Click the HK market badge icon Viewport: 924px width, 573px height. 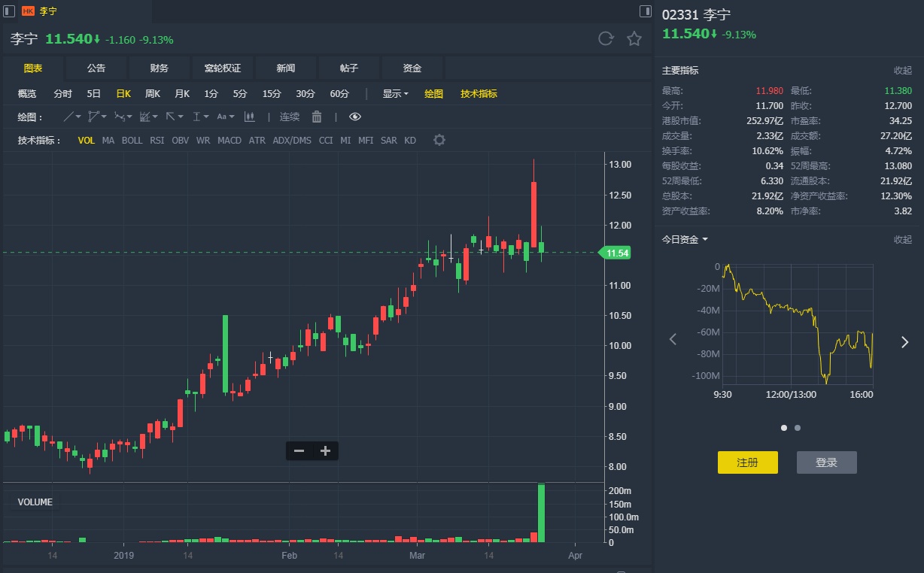[x=28, y=11]
